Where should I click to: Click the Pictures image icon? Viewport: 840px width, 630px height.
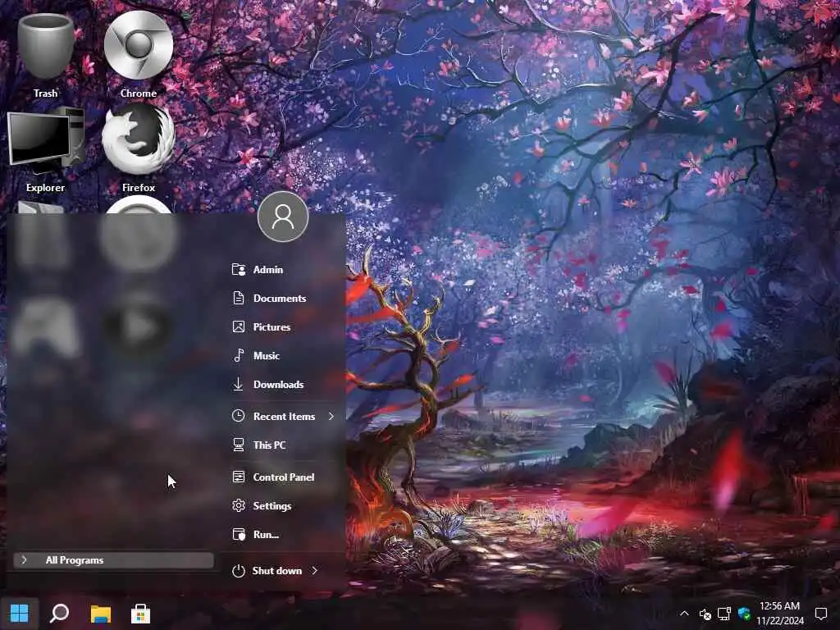[239, 326]
